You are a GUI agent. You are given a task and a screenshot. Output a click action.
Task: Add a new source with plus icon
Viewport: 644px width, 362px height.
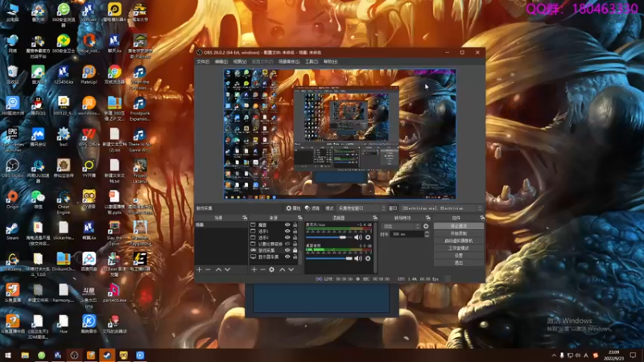[x=254, y=269]
